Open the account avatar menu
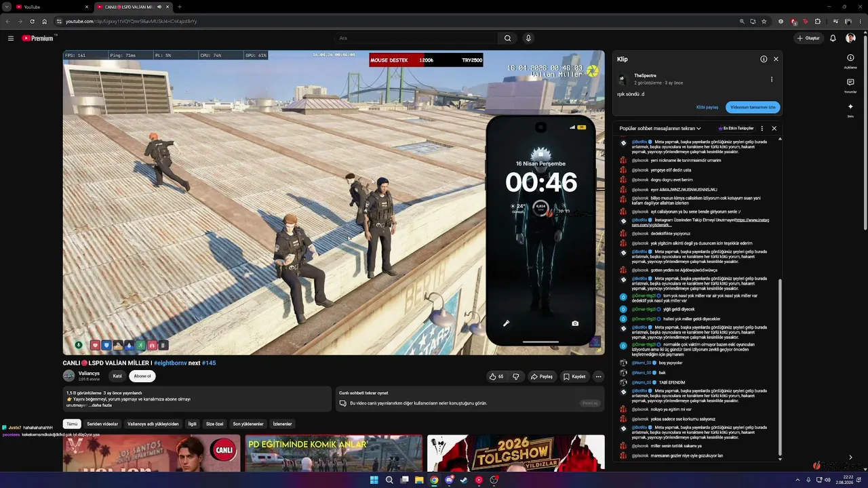Screen dimensions: 868x488 pyautogui.click(x=850, y=38)
